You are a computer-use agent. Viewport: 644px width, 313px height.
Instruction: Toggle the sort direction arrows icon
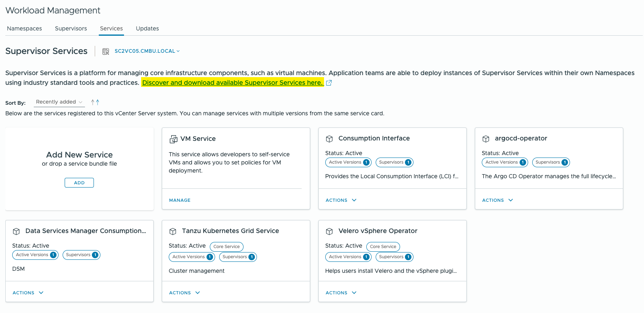(95, 102)
